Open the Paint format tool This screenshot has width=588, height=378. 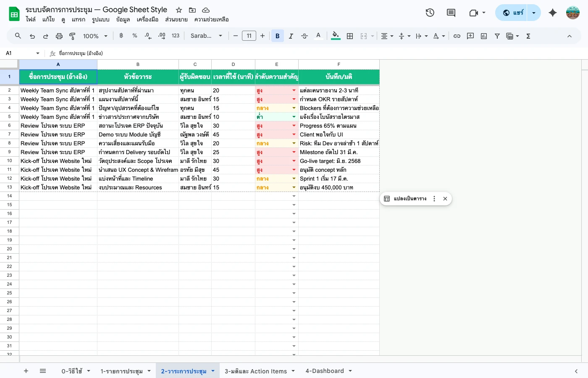coord(72,36)
